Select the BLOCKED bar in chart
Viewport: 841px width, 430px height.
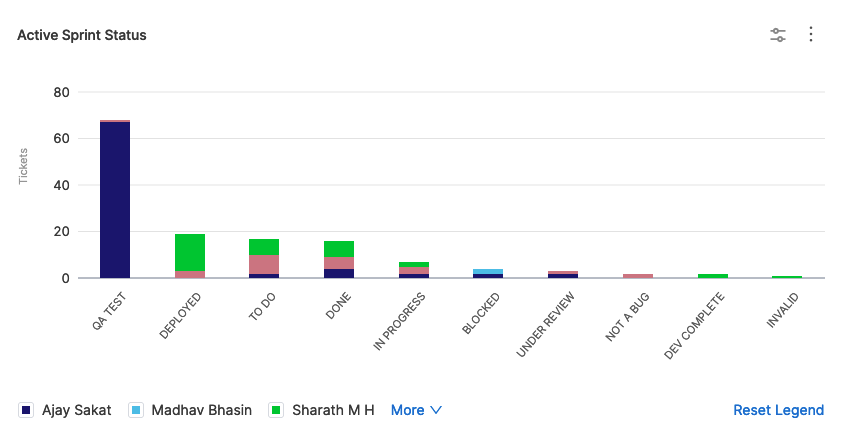(x=488, y=273)
